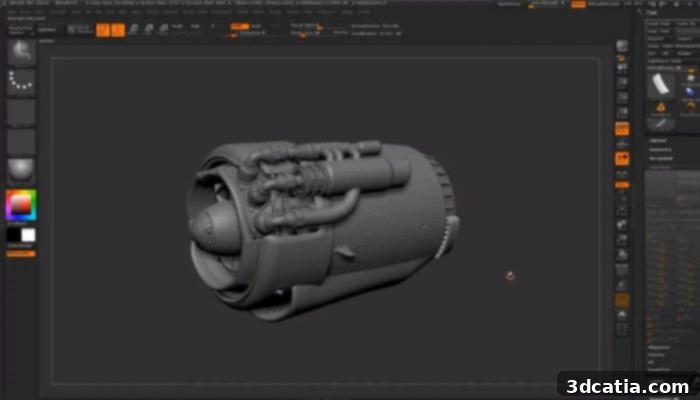
Task: Toggle the PolyF polyframe icon
Action: click(x=622, y=270)
